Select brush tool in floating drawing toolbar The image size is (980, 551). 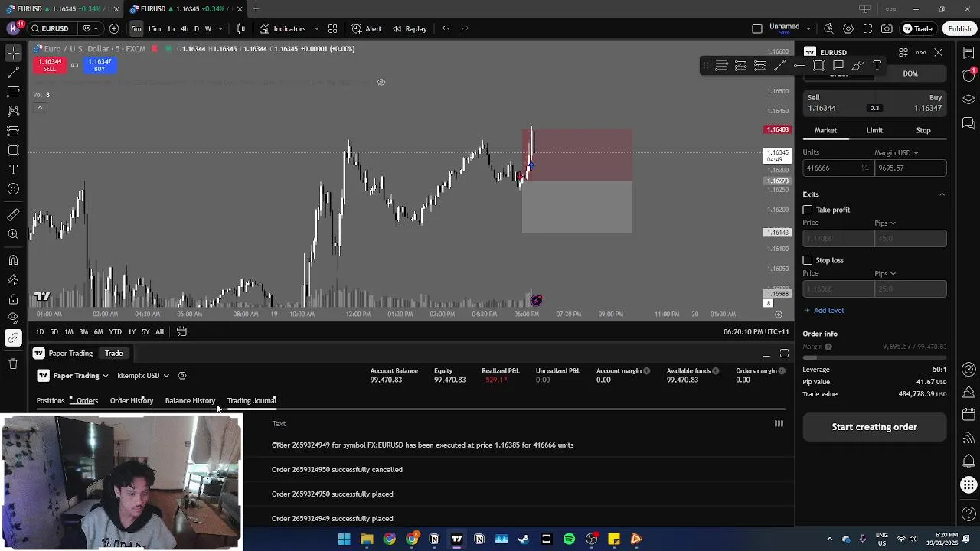tap(857, 66)
